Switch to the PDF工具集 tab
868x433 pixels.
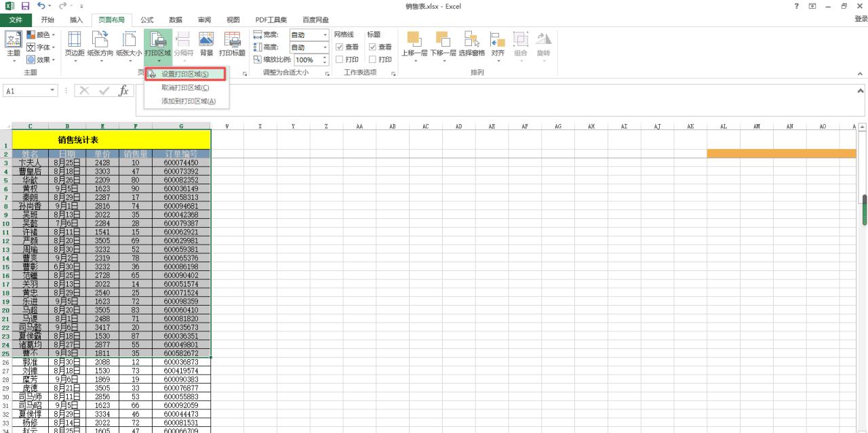coord(271,20)
